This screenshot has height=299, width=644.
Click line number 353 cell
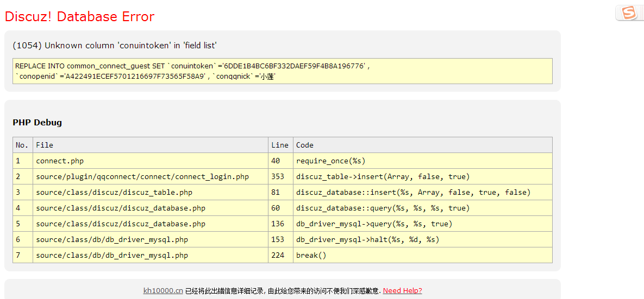278,177
